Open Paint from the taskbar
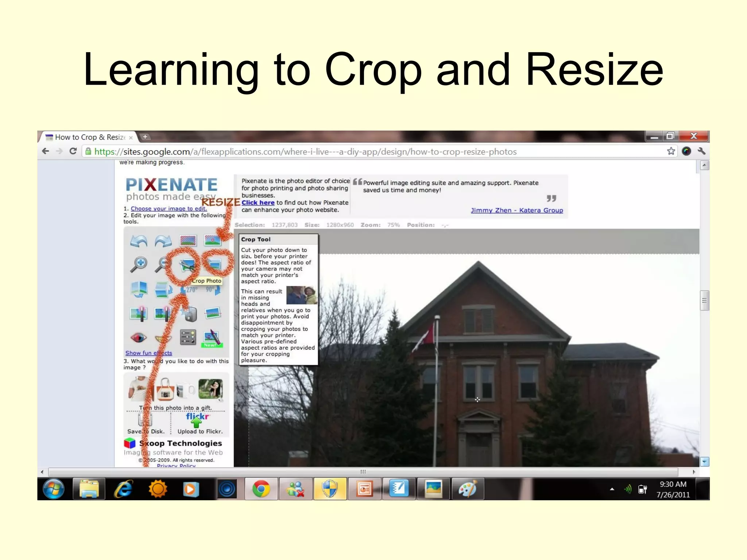Image resolution: width=747 pixels, height=560 pixels. [x=468, y=489]
